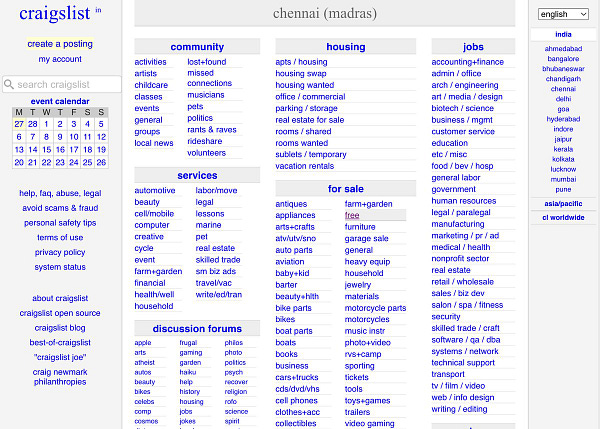This screenshot has height=429, width=600.
Task: Browse vacation rentals
Action: tap(305, 166)
